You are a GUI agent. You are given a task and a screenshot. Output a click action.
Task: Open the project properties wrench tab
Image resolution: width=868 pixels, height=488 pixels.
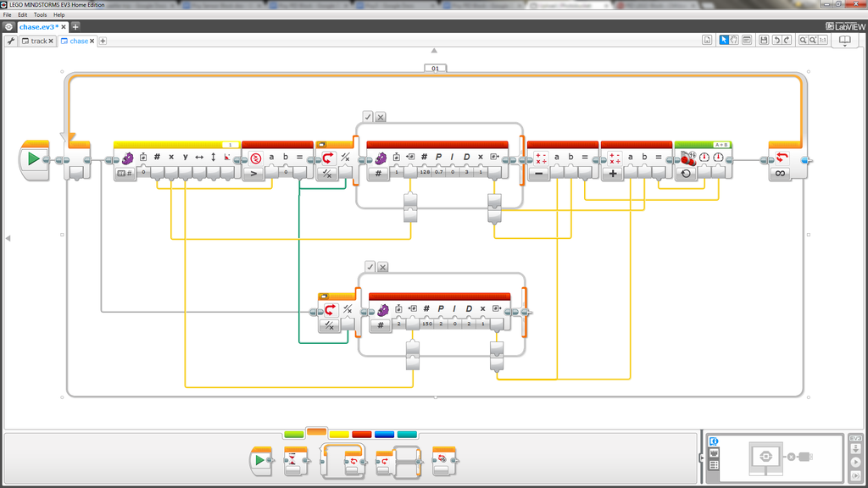[x=11, y=41]
